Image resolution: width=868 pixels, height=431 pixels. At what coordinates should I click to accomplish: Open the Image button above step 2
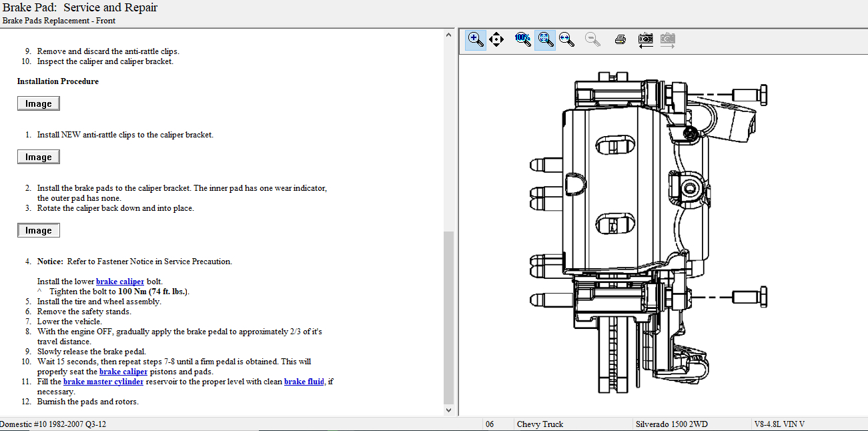click(39, 157)
